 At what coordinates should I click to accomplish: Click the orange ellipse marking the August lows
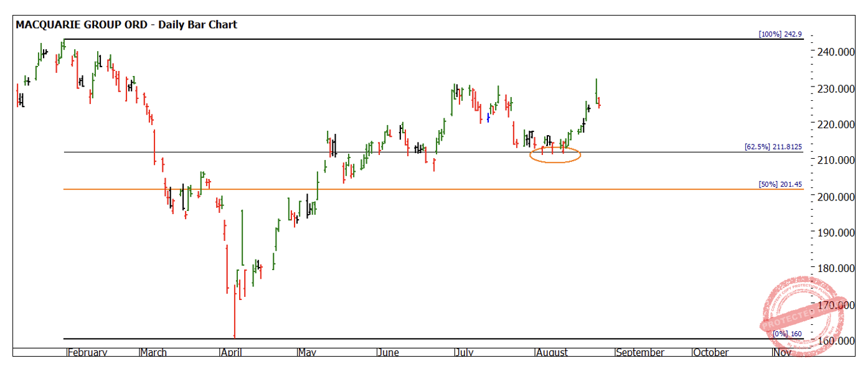tap(555, 156)
